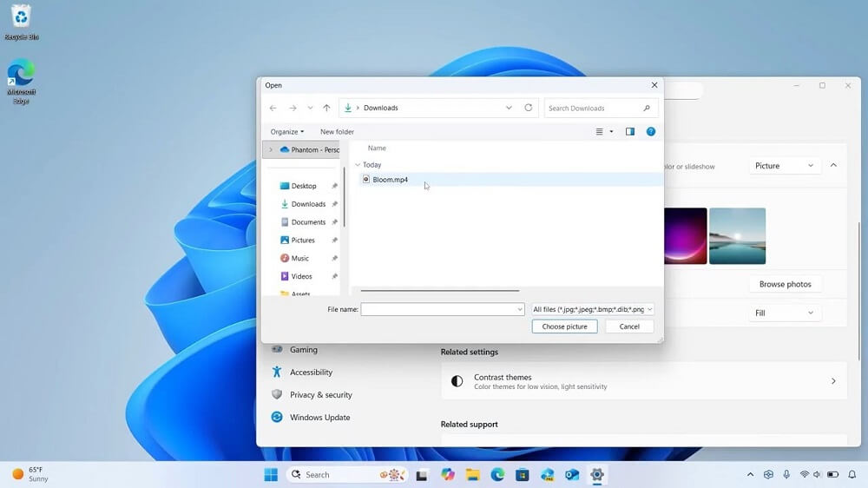Screen dimensions: 868x488
Task: Open the Organize menu
Action: tap(286, 132)
